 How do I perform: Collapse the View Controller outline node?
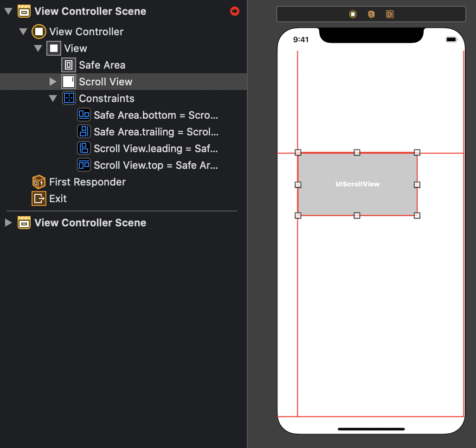(23, 32)
